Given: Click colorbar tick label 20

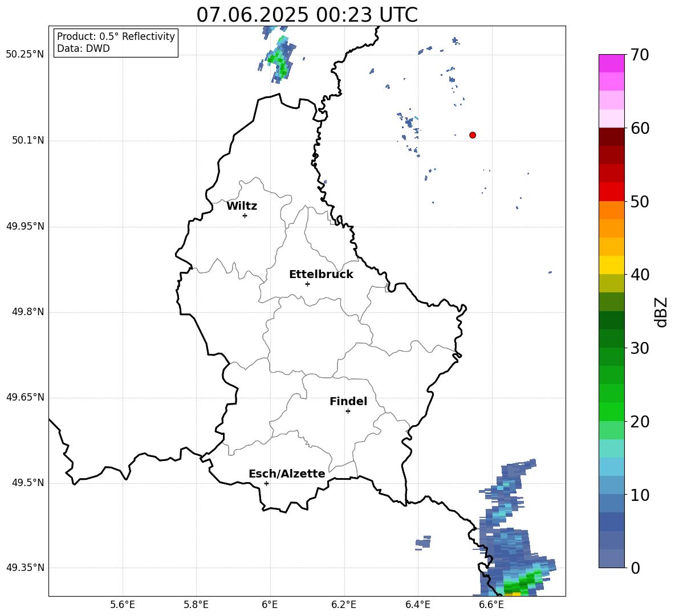Looking at the screenshot, I should (x=640, y=422).
